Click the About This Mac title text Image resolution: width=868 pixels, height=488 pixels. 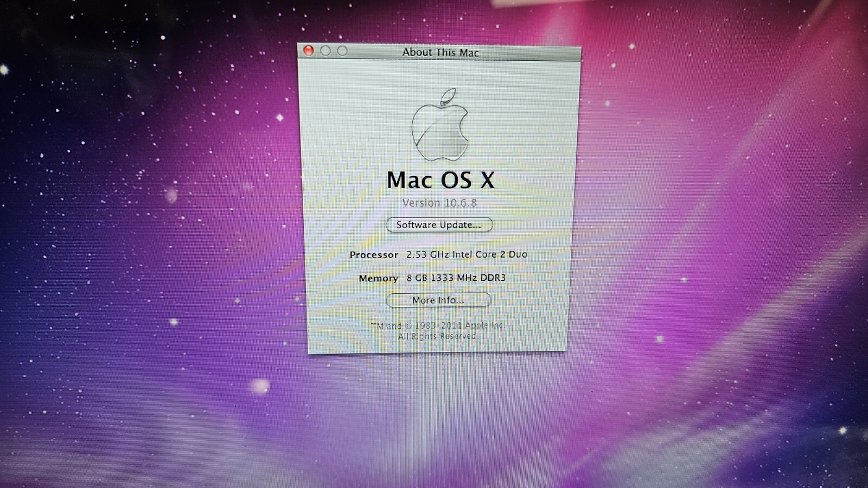(x=441, y=53)
